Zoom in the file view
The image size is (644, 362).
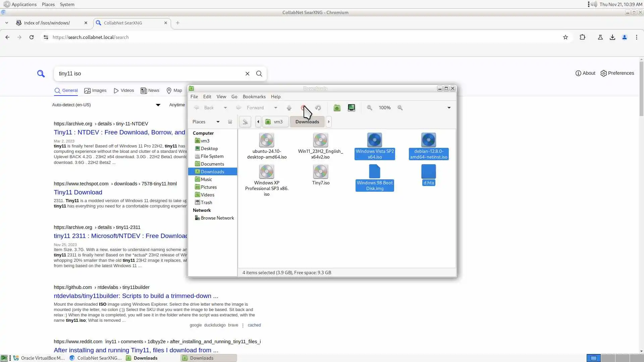[400, 108]
